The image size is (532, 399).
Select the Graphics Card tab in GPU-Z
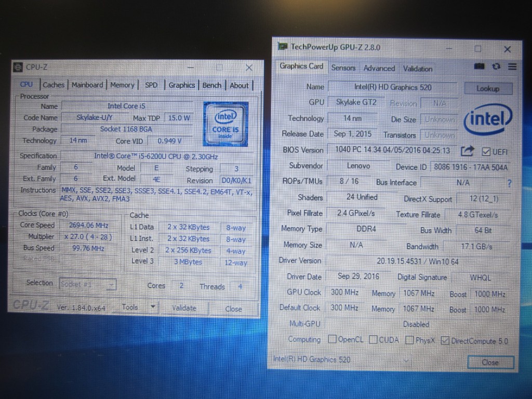pos(301,66)
